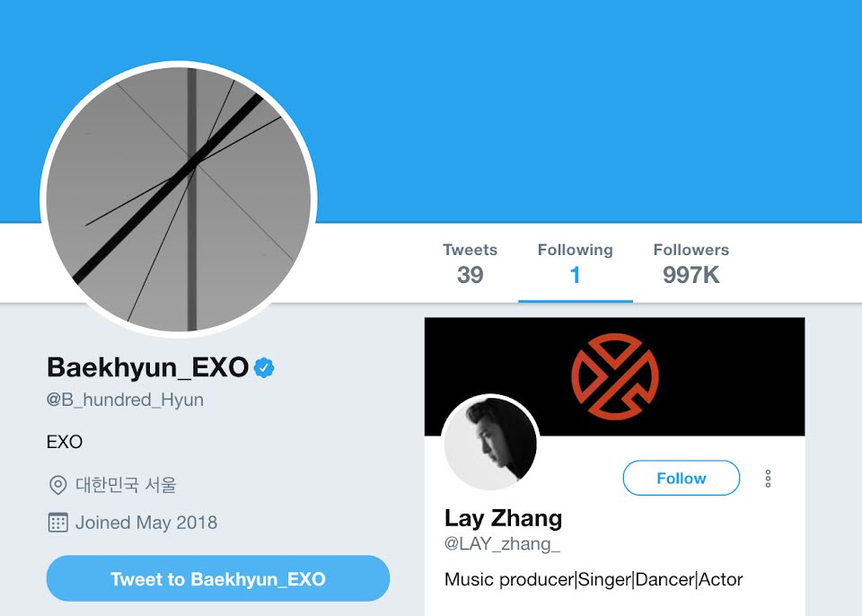Click the Baekhyun_EXO profile name

pyautogui.click(x=147, y=367)
